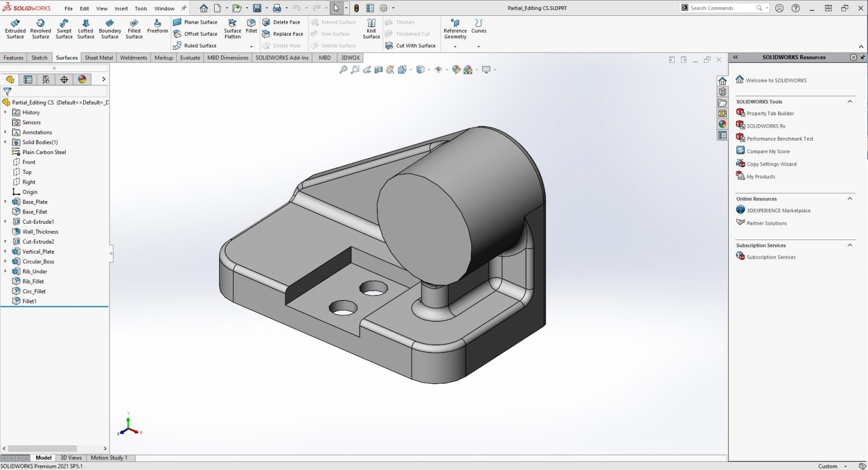The image size is (868, 470).
Task: Open the Insert menu
Action: coord(121,8)
